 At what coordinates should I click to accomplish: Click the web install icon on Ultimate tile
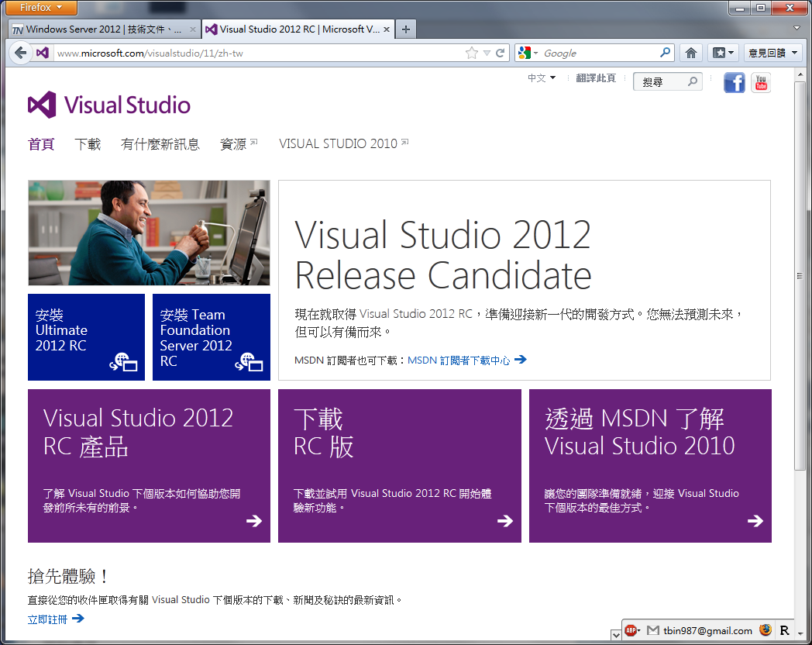tap(123, 361)
